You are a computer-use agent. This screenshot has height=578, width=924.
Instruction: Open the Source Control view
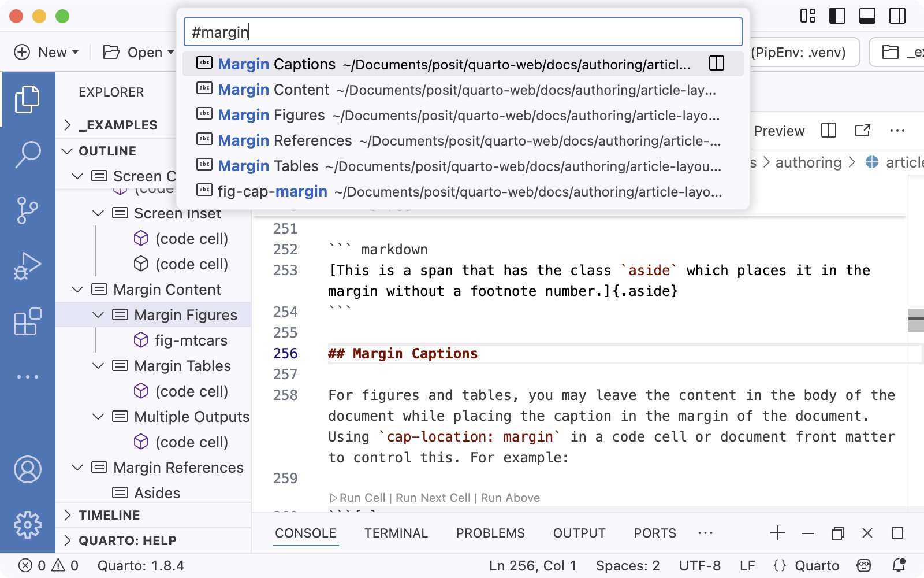[28, 211]
